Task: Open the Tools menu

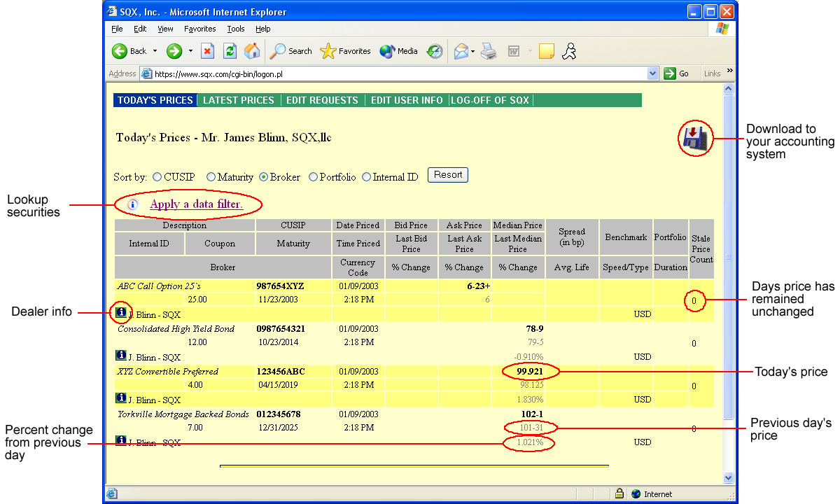Action: pos(236,29)
